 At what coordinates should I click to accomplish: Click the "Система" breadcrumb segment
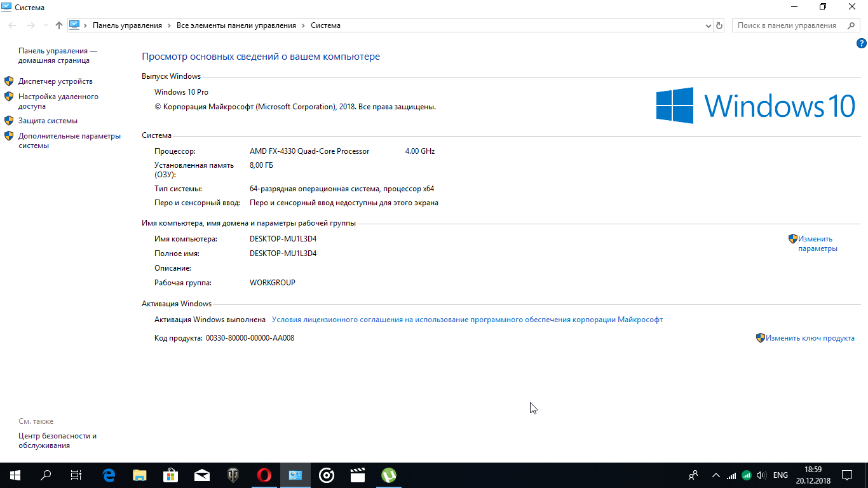coord(325,25)
